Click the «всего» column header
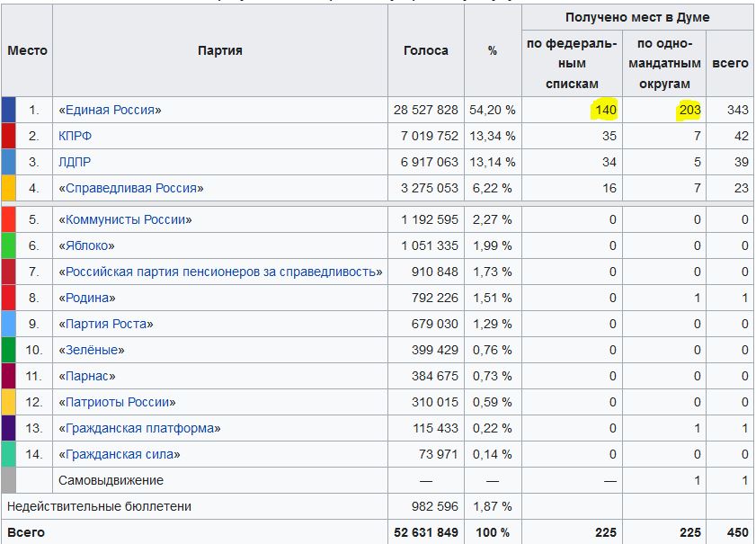This screenshot has height=544, width=756. (x=730, y=63)
